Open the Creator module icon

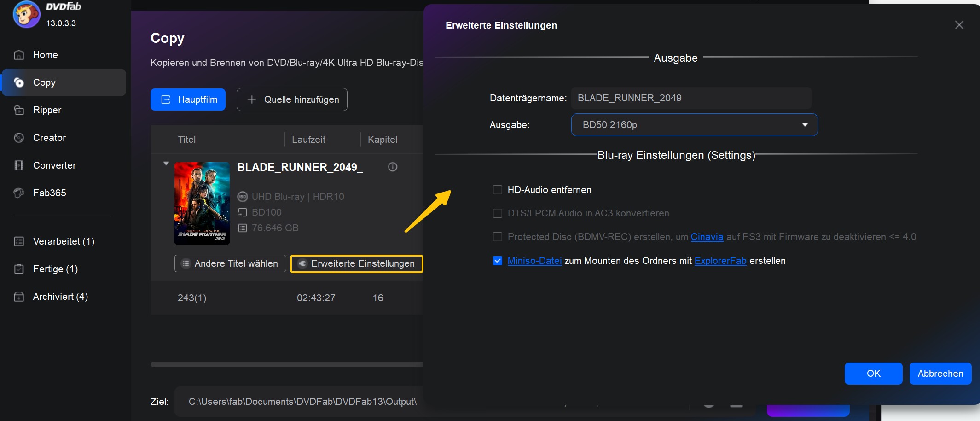coord(19,138)
